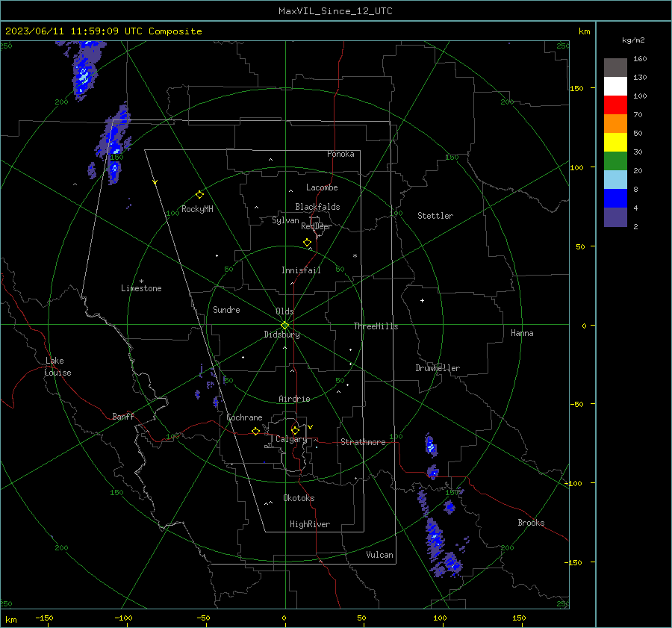Click the 2023/06/11 11:59:09 UTC Composite timestamp

tap(104, 31)
